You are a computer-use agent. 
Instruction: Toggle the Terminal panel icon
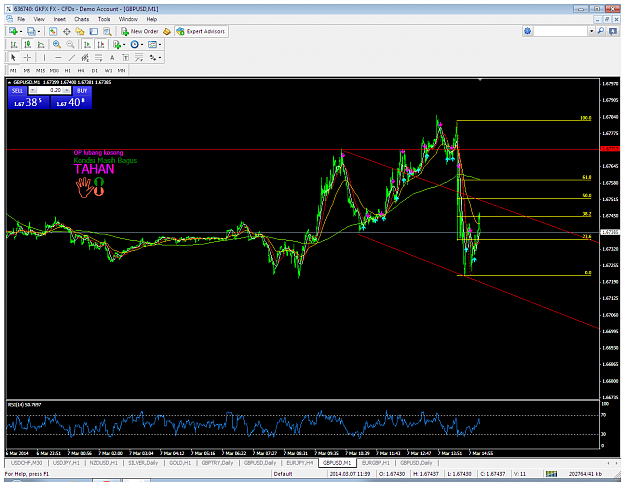coord(94,31)
